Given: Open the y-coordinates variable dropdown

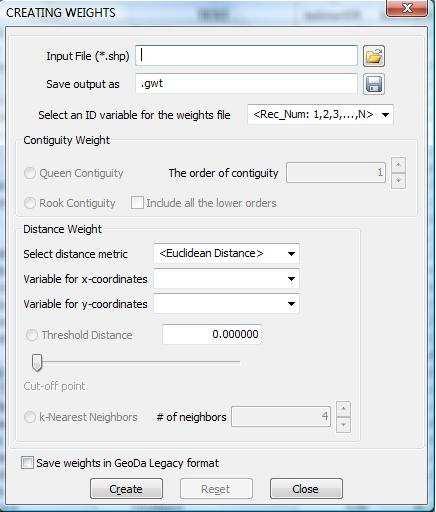Looking at the screenshot, I should click(x=227, y=304).
